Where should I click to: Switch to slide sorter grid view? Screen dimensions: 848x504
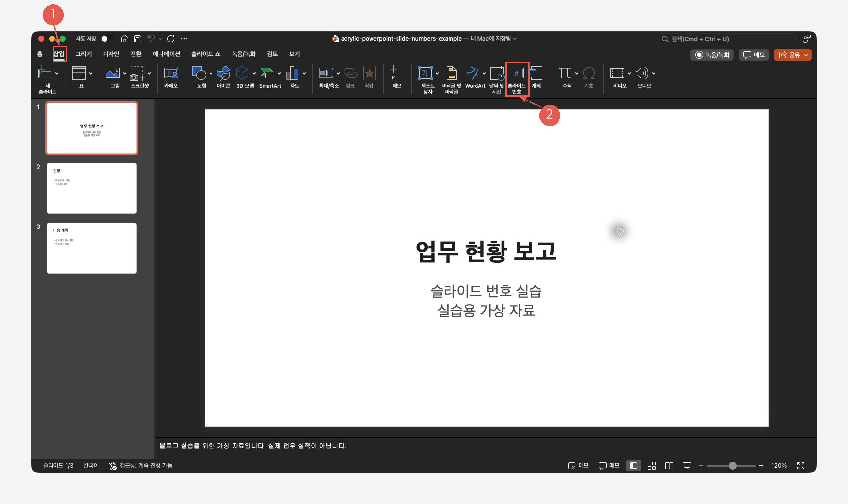click(652, 466)
